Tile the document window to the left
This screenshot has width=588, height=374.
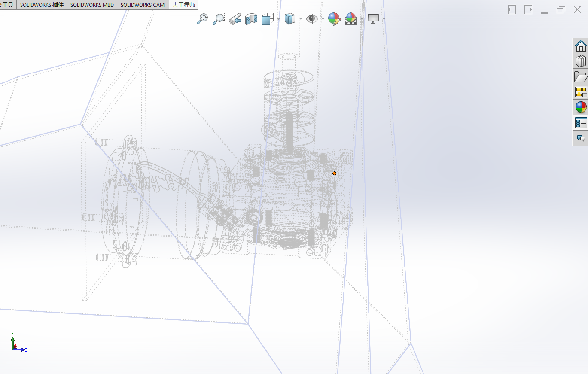[x=512, y=9]
